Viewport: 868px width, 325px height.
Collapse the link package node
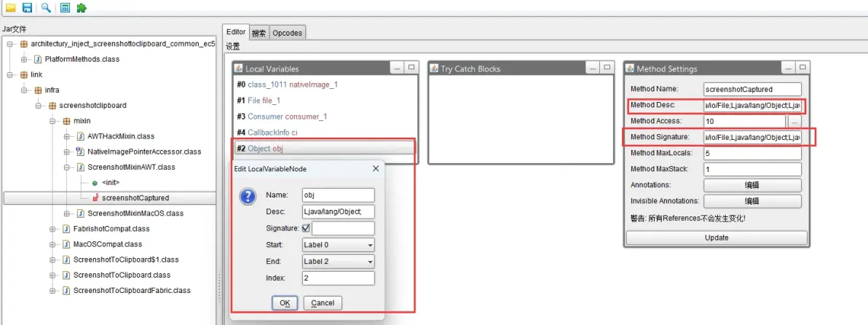(x=9, y=74)
